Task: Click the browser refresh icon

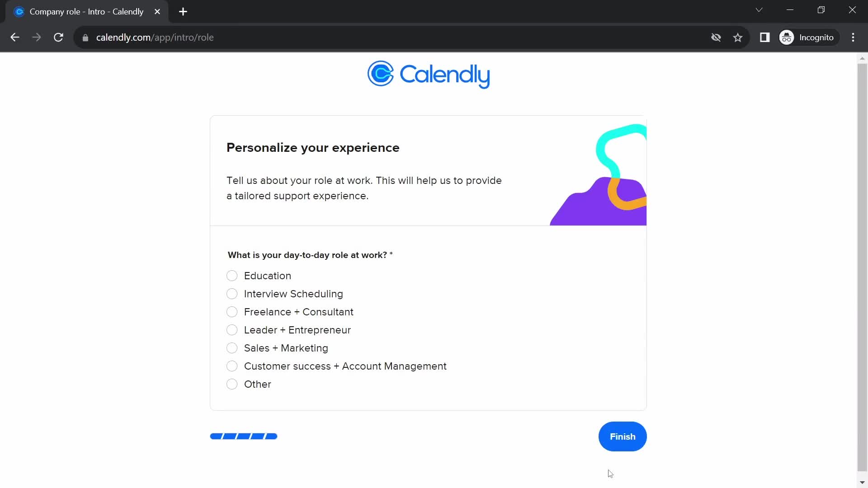Action: click(58, 38)
